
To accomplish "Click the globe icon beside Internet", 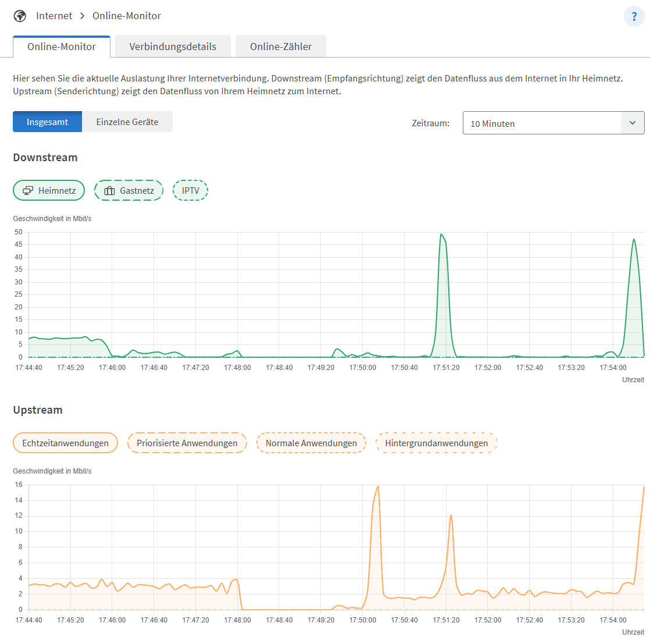I will pyautogui.click(x=20, y=16).
